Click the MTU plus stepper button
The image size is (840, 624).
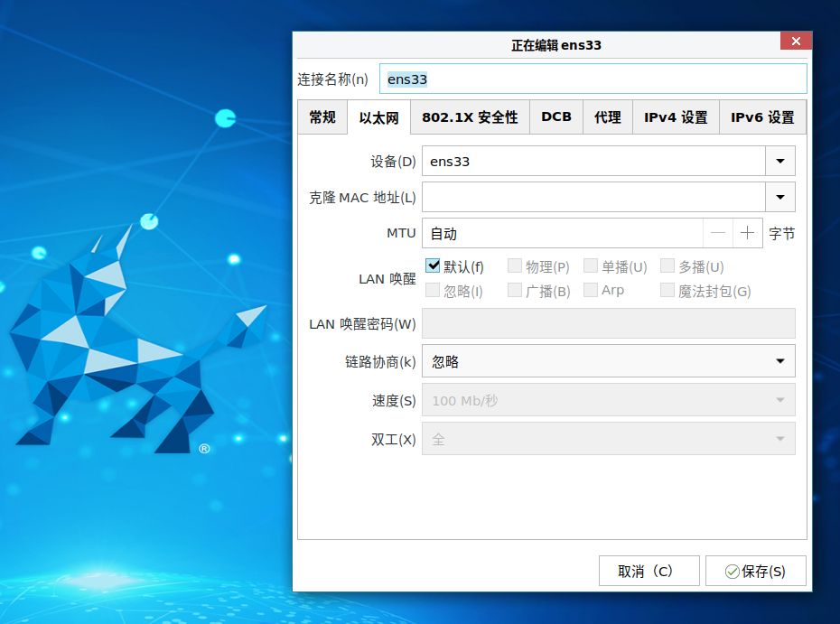pyautogui.click(x=747, y=233)
